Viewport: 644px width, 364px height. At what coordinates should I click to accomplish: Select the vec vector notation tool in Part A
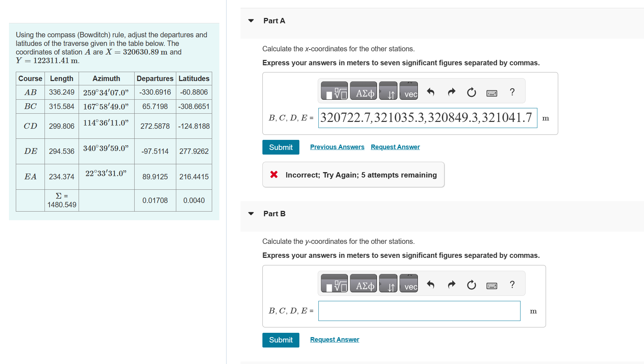409,91
